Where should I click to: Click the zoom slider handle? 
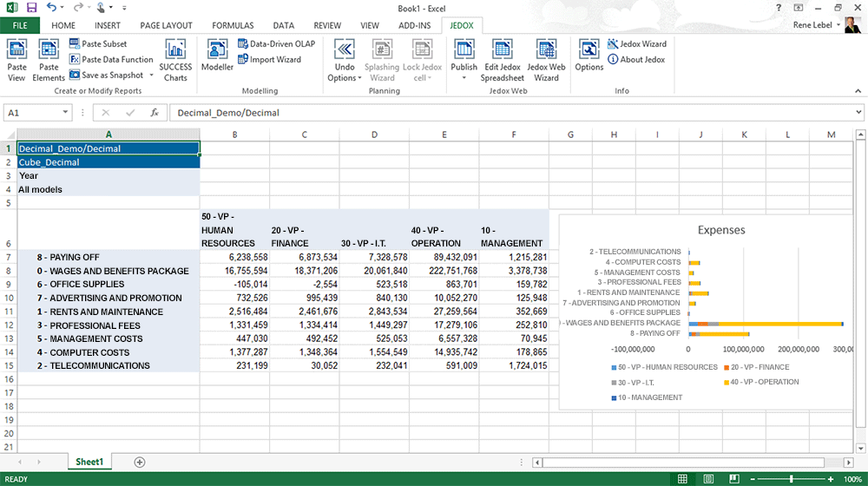pyautogui.click(x=792, y=479)
